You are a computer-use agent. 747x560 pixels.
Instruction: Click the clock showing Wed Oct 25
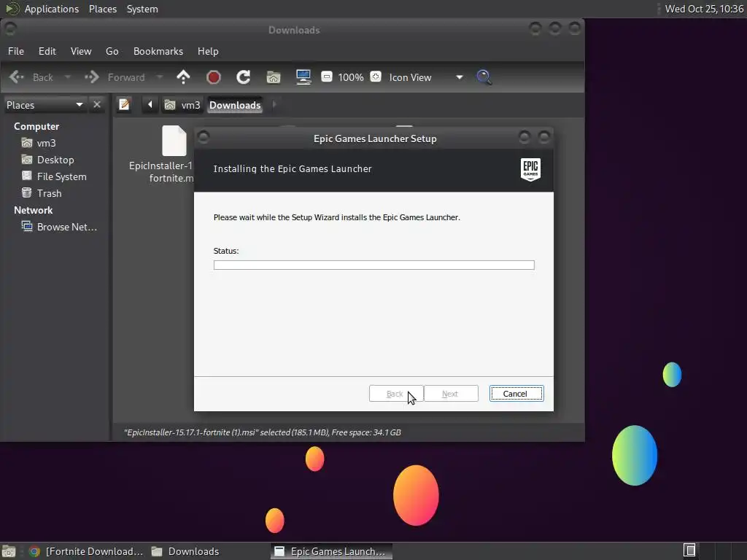[704, 9]
